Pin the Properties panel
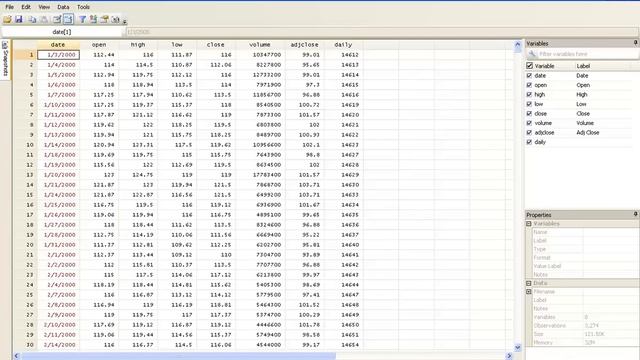 [x=636, y=214]
